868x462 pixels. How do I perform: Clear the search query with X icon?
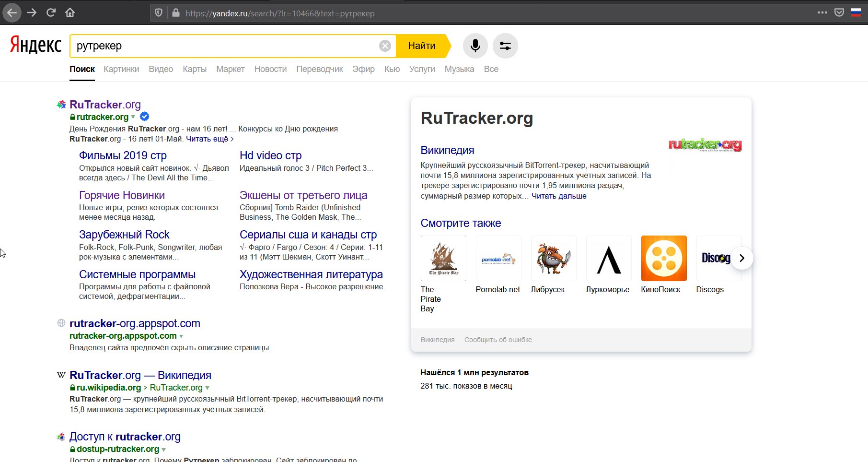pyautogui.click(x=385, y=46)
